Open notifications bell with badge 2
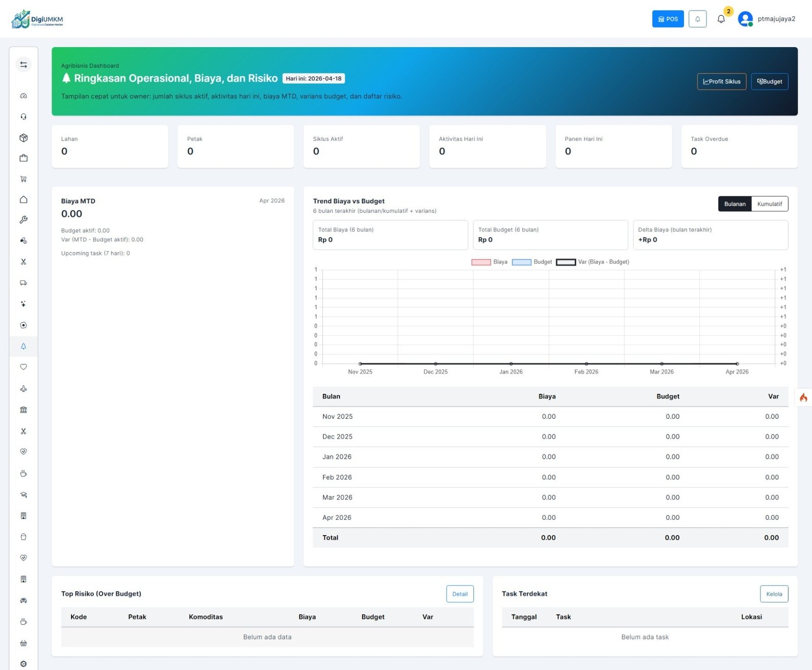Viewport: 812px width, 670px height. pyautogui.click(x=721, y=19)
